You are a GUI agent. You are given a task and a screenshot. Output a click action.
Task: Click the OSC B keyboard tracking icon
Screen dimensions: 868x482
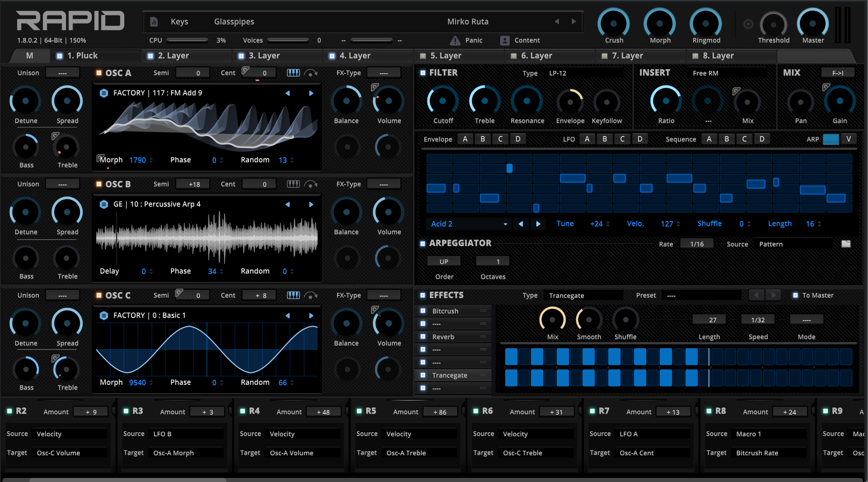293,184
